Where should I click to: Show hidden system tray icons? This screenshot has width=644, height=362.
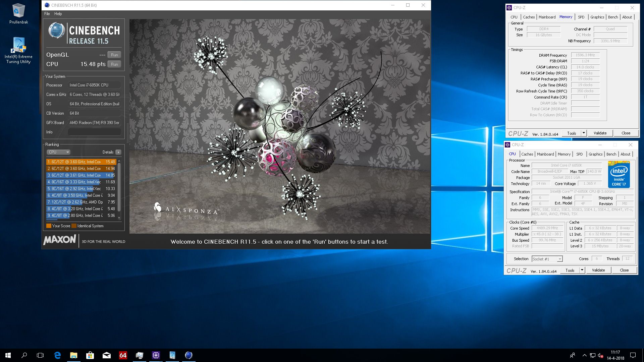[584, 355]
